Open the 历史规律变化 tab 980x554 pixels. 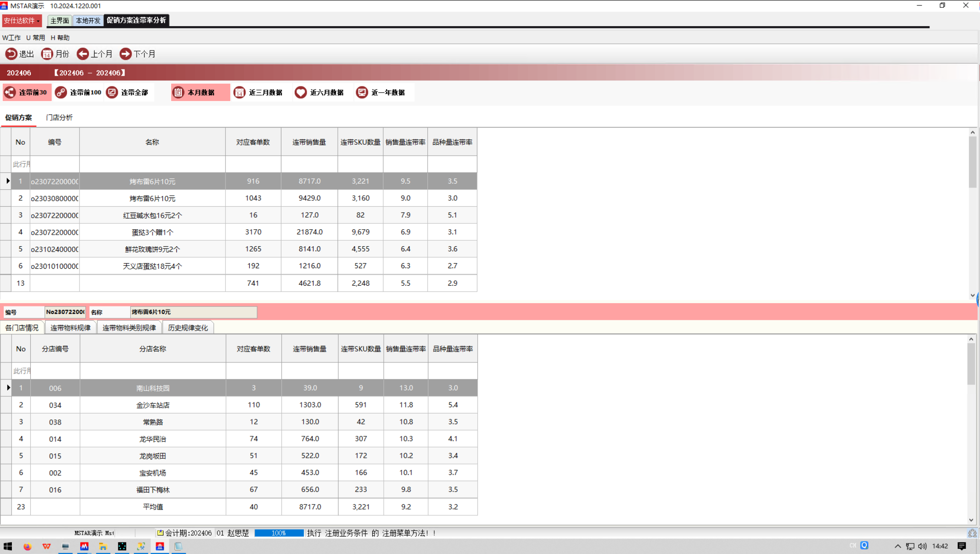point(188,328)
